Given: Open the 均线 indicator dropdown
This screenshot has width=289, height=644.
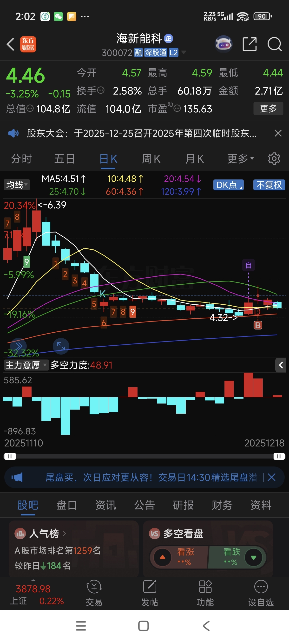Looking at the screenshot, I should (x=17, y=185).
